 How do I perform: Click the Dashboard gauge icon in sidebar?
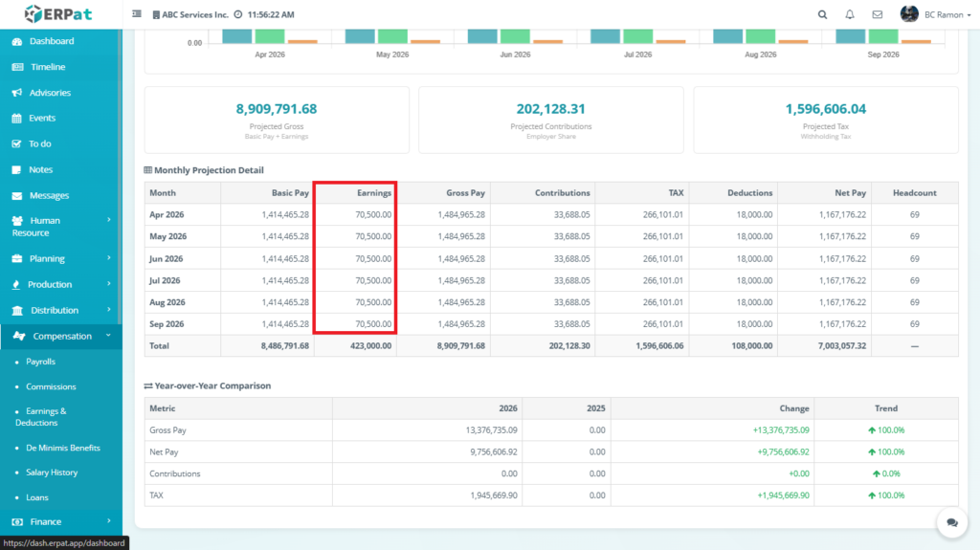point(17,41)
